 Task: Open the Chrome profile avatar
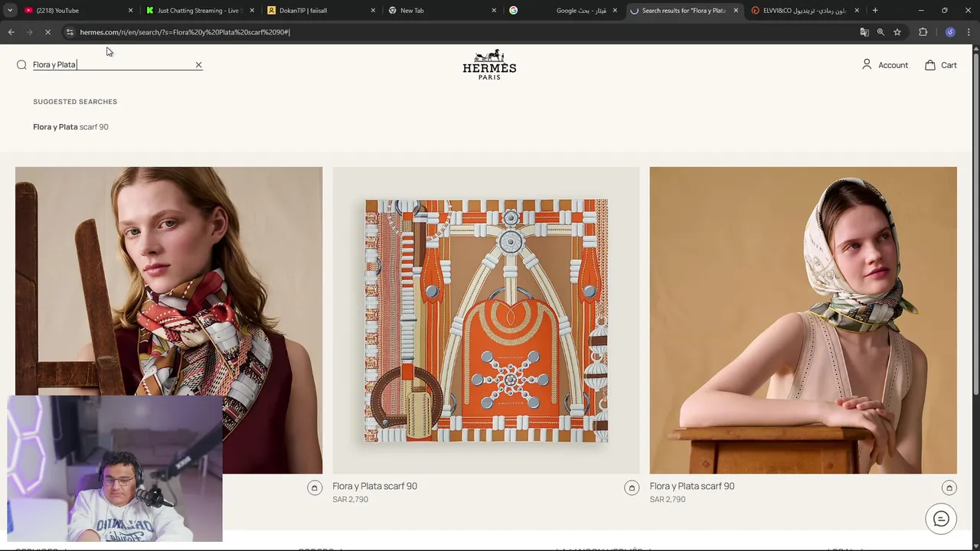tap(950, 32)
